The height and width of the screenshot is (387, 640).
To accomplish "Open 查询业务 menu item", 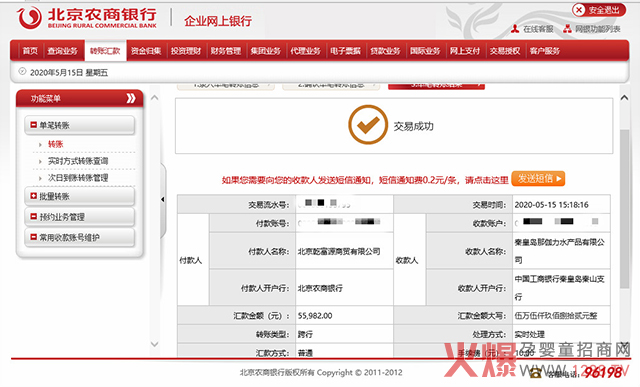I will 62,51.
